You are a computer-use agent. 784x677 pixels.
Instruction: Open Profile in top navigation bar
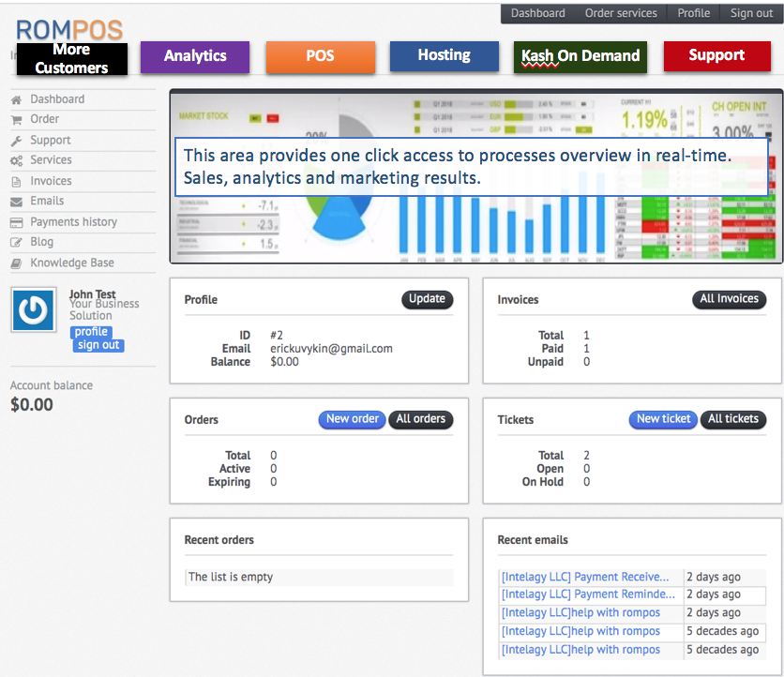693,13
